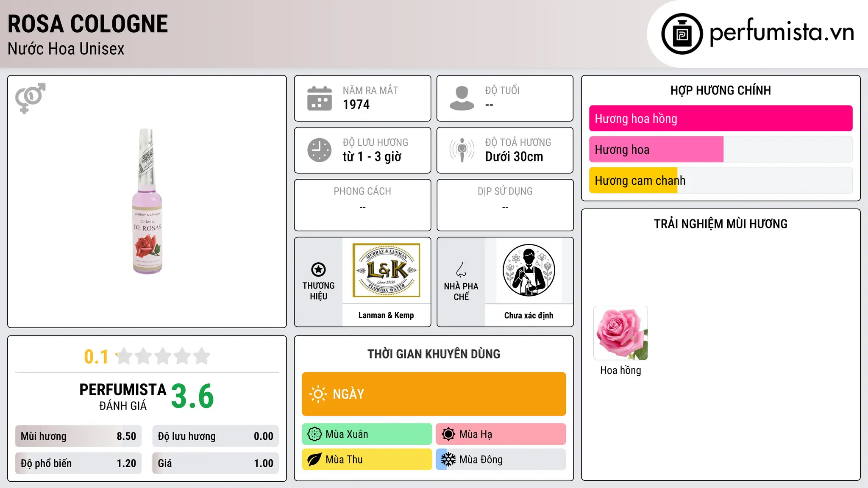Open the Murray & Lanman L&K brand logo
Image resolution: width=868 pixels, height=488 pixels.
[386, 270]
